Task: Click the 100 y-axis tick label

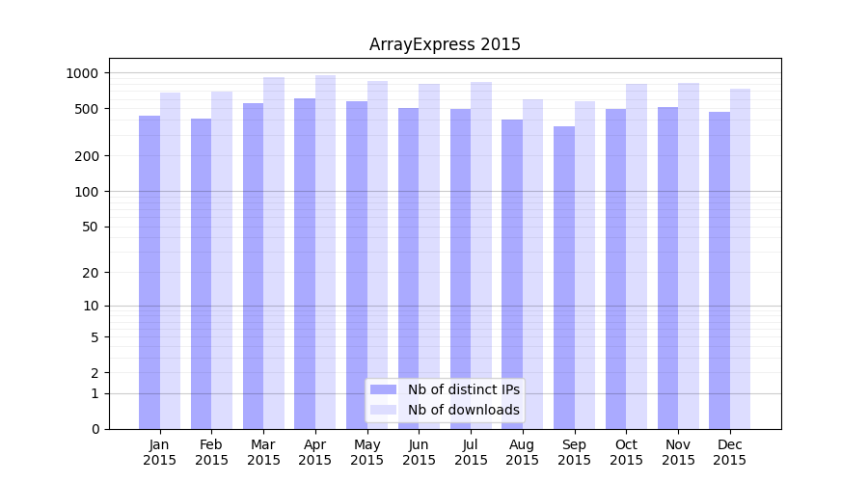Action: point(86,192)
